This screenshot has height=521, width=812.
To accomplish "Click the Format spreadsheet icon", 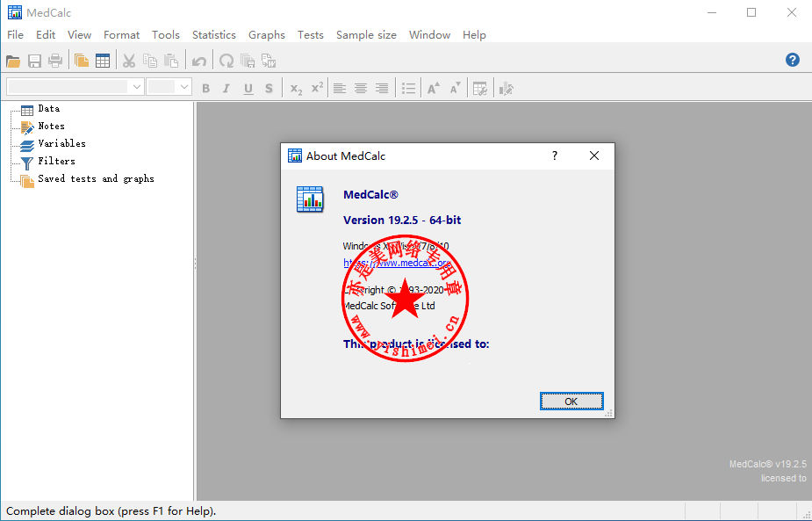I will coord(480,89).
